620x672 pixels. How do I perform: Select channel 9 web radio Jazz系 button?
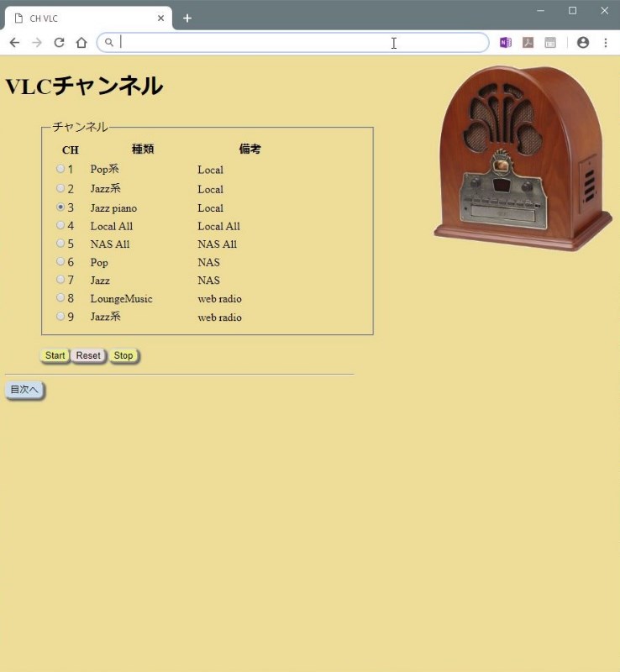click(60, 317)
